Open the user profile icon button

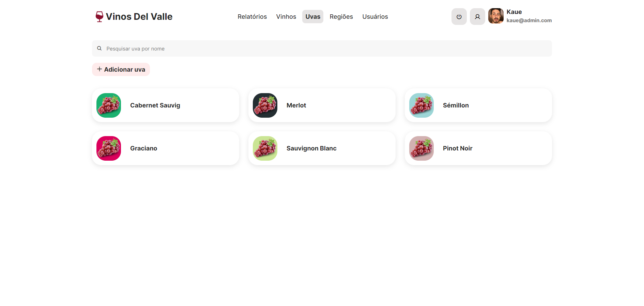pyautogui.click(x=477, y=17)
